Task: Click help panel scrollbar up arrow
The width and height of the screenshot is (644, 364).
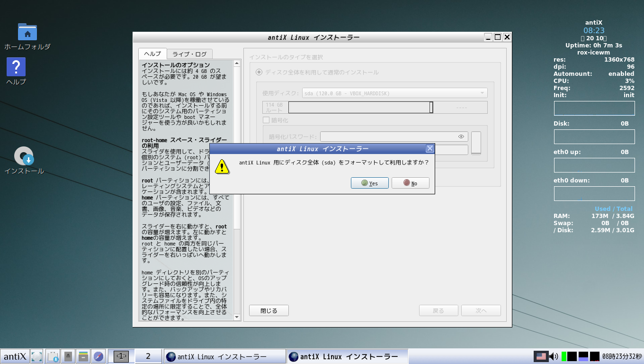Action: click(x=237, y=63)
